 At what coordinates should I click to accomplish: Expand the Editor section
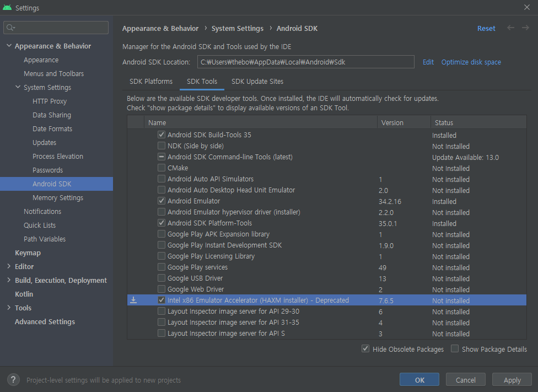(9, 266)
